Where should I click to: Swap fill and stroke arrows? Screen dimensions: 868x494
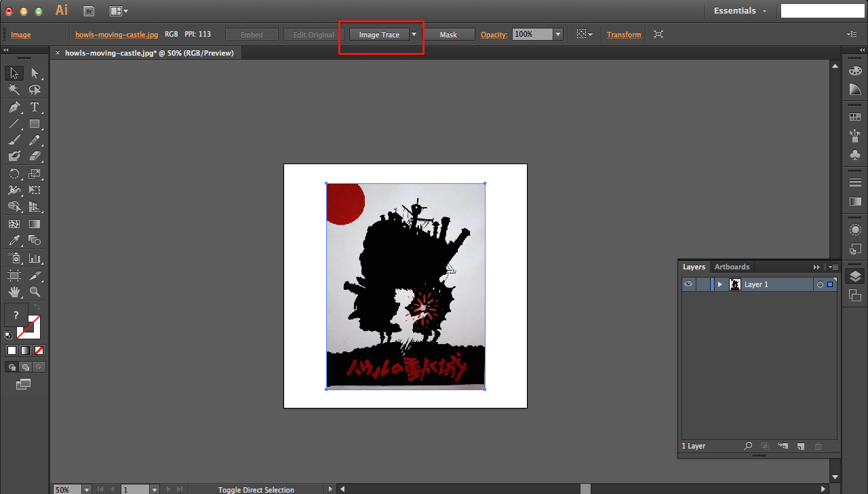(38, 307)
